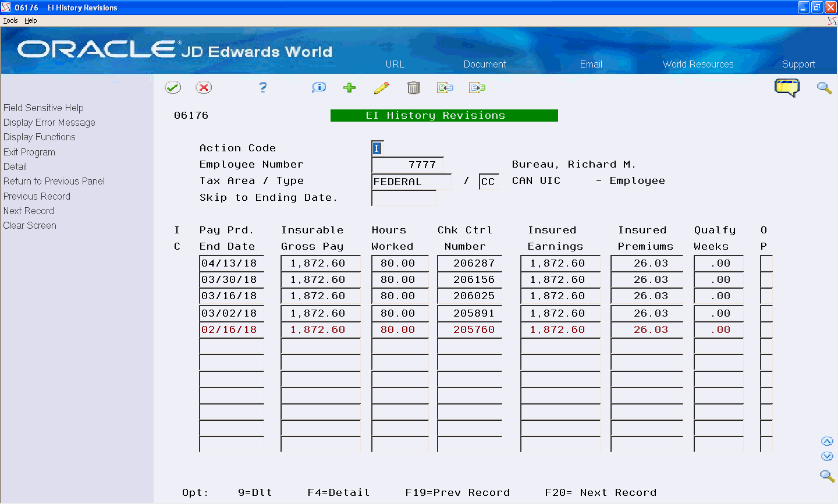Click the Next Record clipboard icon

click(x=477, y=87)
